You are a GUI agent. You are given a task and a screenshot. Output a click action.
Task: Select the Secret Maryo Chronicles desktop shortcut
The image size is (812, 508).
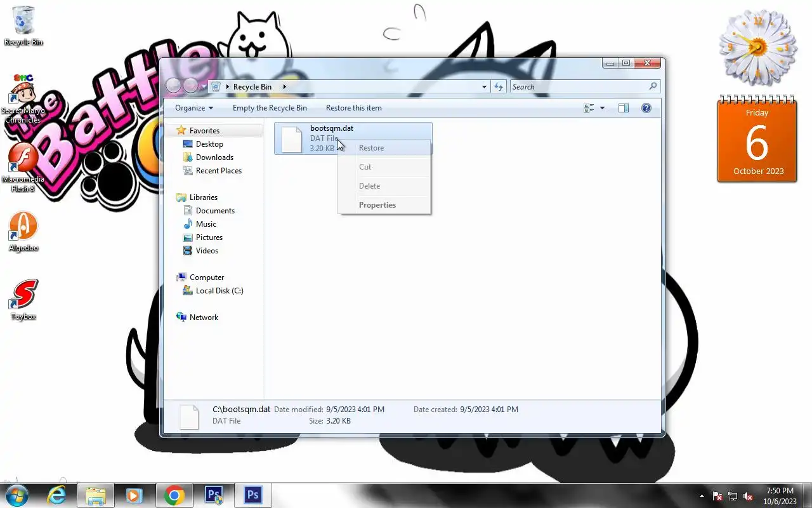23,98
